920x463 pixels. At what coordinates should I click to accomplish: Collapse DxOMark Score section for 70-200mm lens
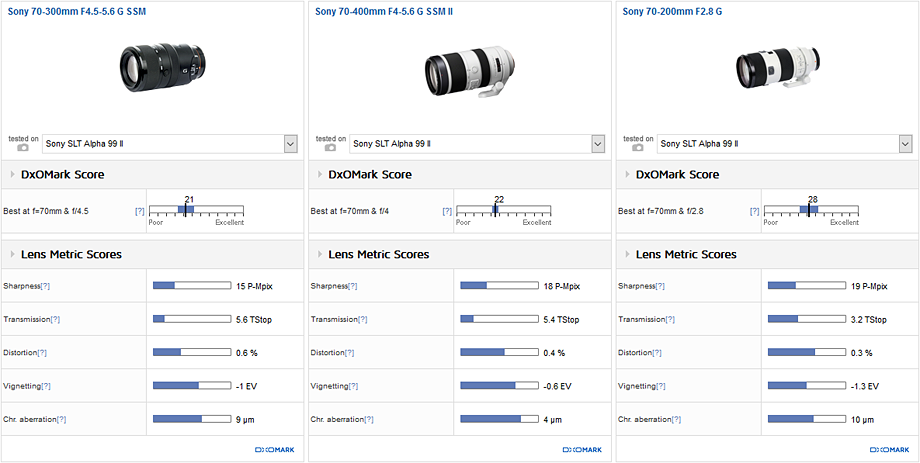pos(628,174)
